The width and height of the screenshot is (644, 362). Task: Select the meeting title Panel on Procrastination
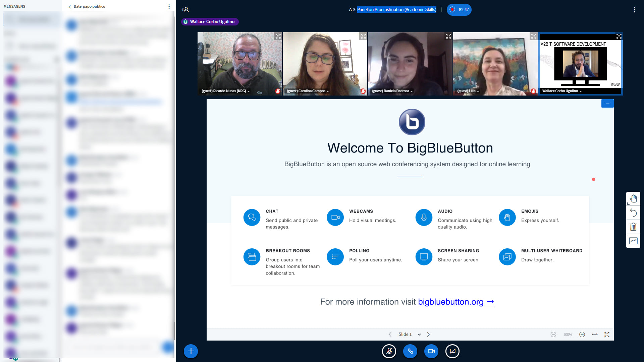coord(396,10)
